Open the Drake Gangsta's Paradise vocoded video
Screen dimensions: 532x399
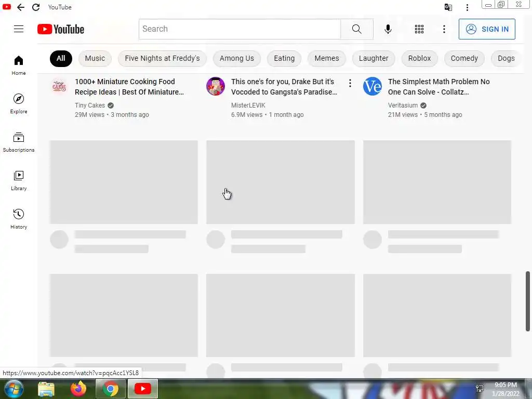(284, 87)
